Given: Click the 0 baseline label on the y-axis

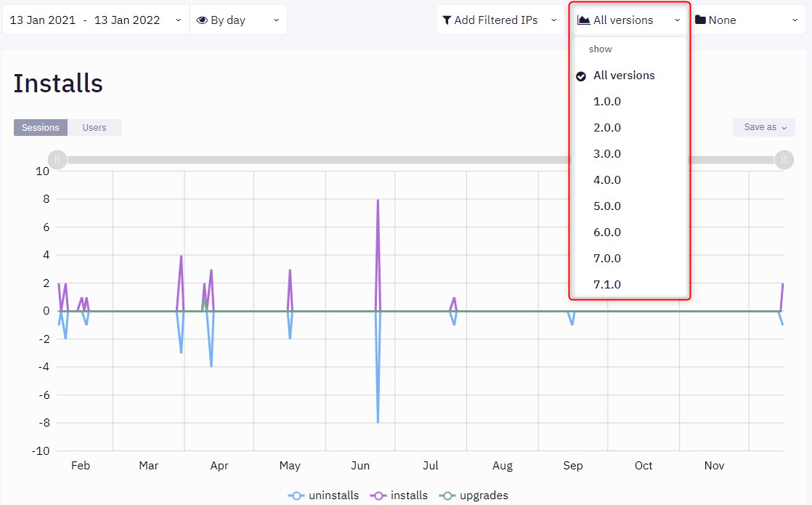Looking at the screenshot, I should 46,311.
